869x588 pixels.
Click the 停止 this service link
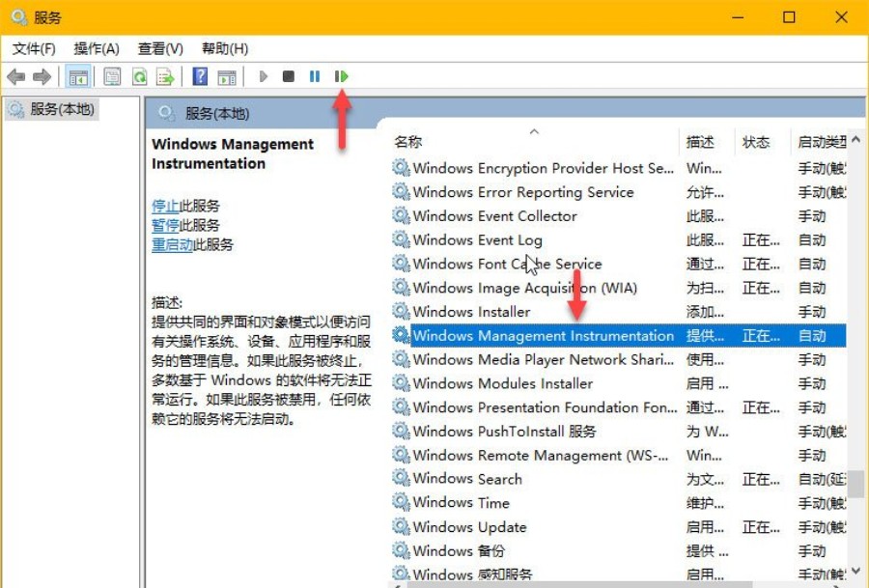click(x=165, y=207)
